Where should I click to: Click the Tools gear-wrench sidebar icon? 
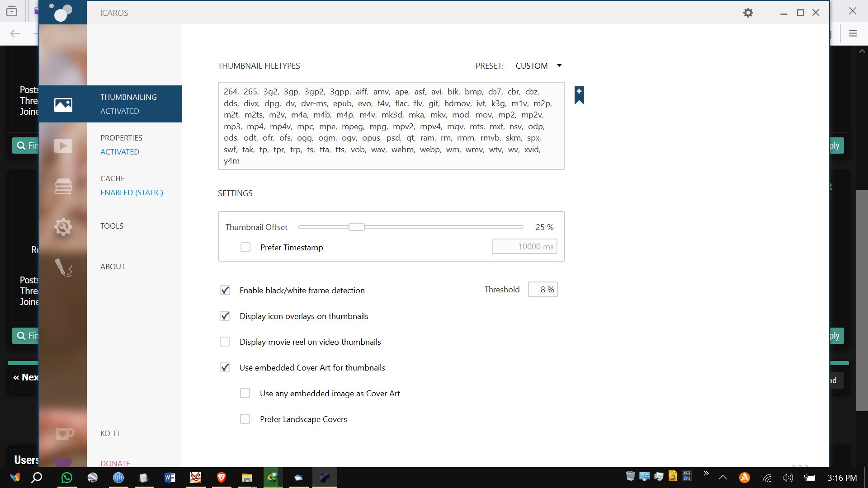pyautogui.click(x=63, y=227)
